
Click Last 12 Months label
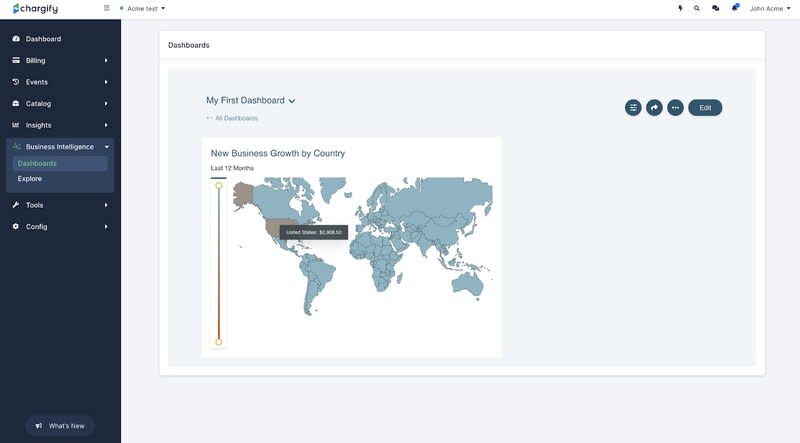point(232,168)
